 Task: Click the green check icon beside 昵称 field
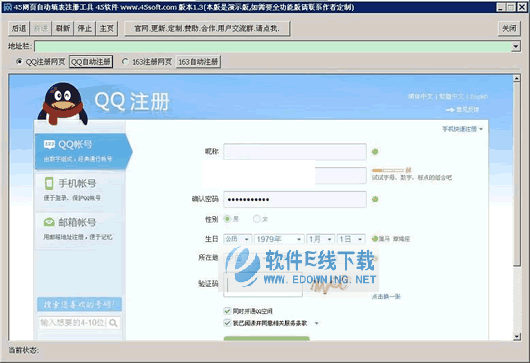click(x=375, y=152)
